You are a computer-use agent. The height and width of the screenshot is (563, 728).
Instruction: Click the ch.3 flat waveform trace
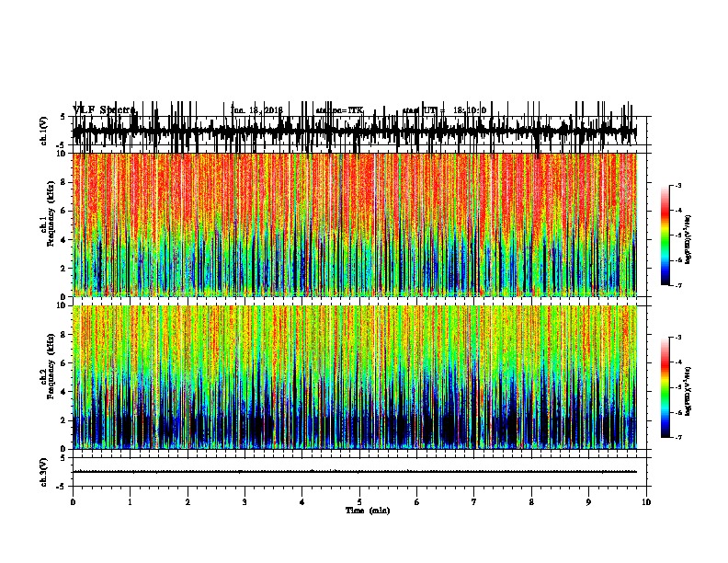[x=354, y=472]
